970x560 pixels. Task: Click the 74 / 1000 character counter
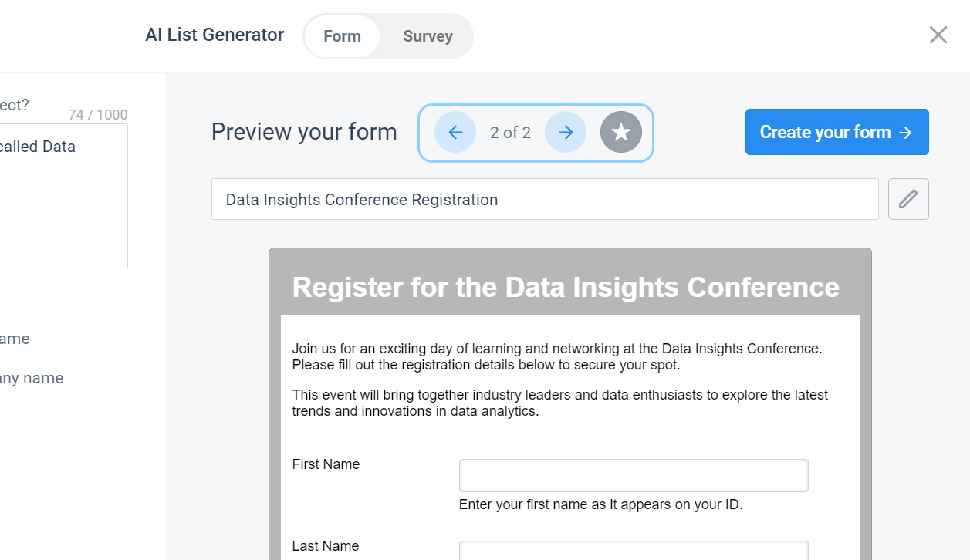coord(98,115)
